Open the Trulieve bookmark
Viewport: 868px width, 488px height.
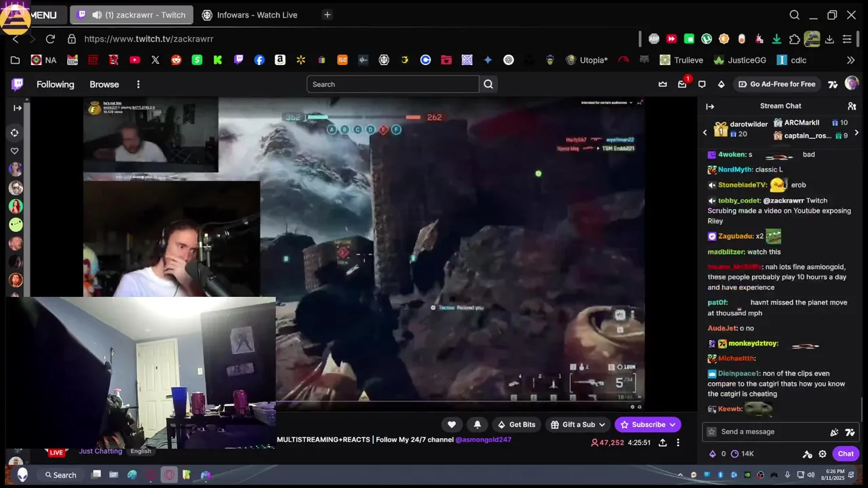point(682,60)
